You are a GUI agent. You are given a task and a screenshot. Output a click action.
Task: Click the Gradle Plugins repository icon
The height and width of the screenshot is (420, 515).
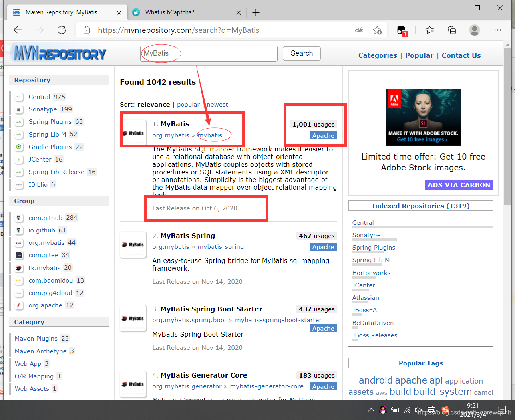click(x=19, y=147)
